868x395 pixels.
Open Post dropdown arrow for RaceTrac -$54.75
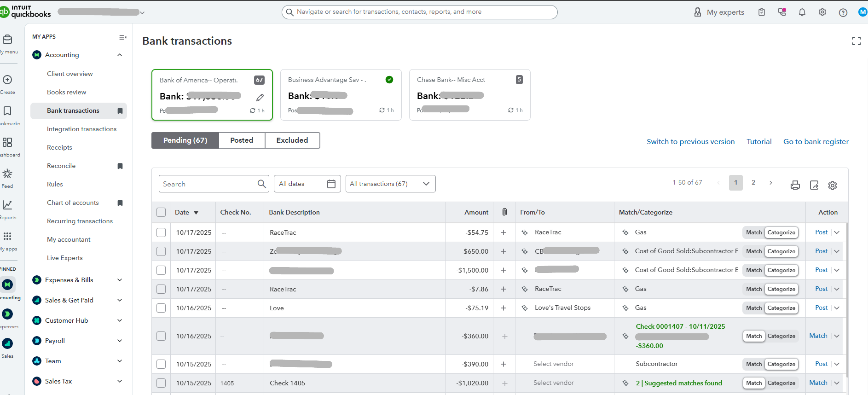pos(837,232)
